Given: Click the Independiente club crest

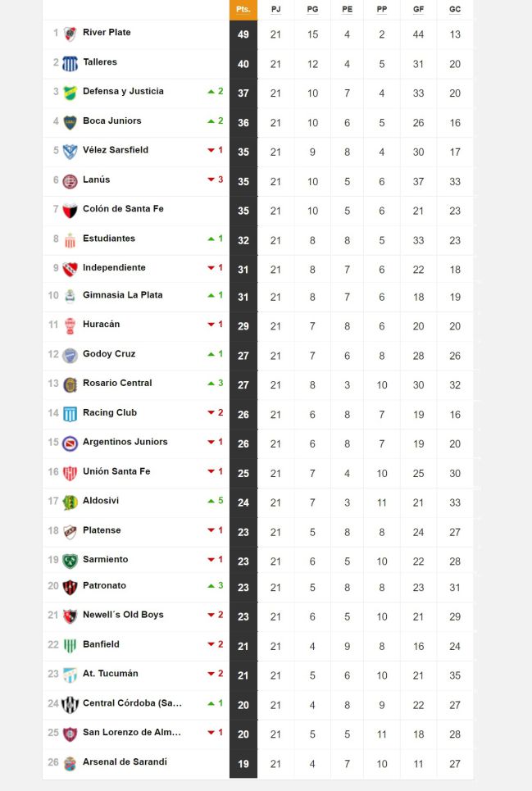Looking at the screenshot, I should tap(70, 270).
